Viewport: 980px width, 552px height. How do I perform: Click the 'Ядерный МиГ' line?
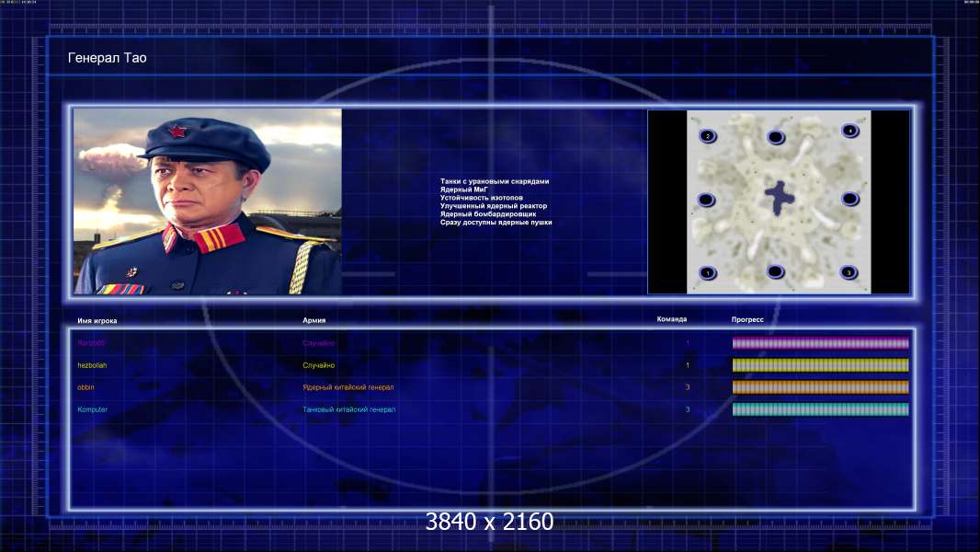463,190
